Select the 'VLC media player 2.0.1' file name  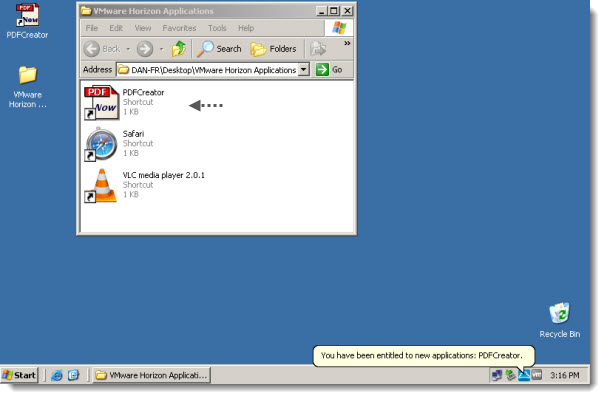(164, 175)
